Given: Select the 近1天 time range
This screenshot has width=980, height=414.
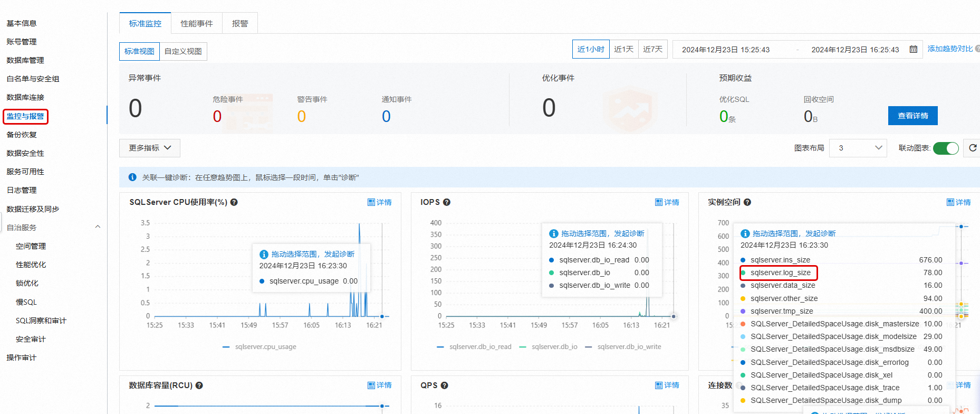Looking at the screenshot, I should [624, 49].
